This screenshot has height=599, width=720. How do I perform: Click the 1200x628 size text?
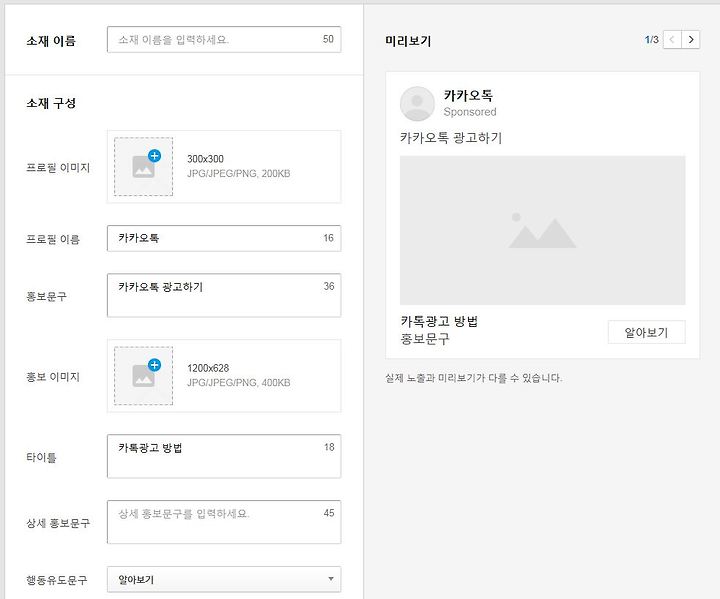(x=208, y=368)
